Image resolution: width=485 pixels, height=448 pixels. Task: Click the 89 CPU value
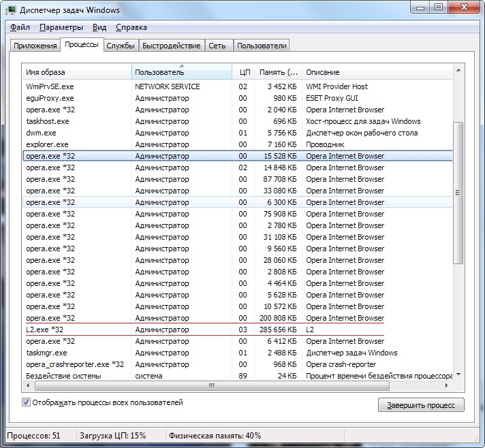coord(242,376)
